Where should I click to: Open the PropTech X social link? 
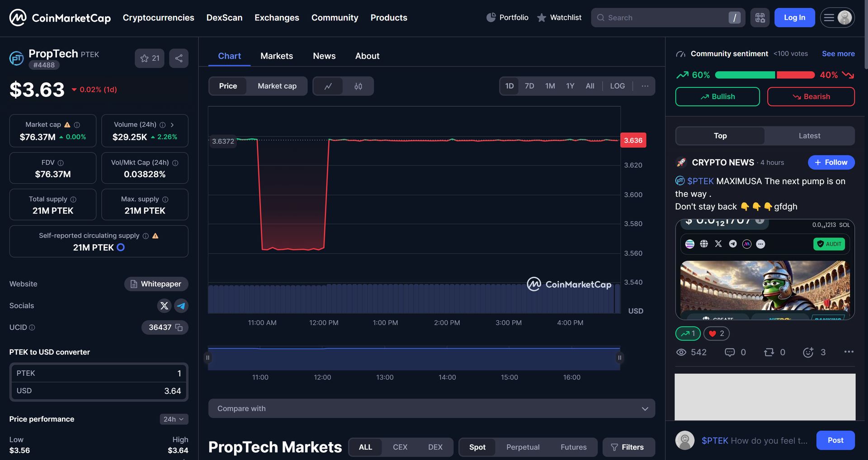[x=164, y=306]
